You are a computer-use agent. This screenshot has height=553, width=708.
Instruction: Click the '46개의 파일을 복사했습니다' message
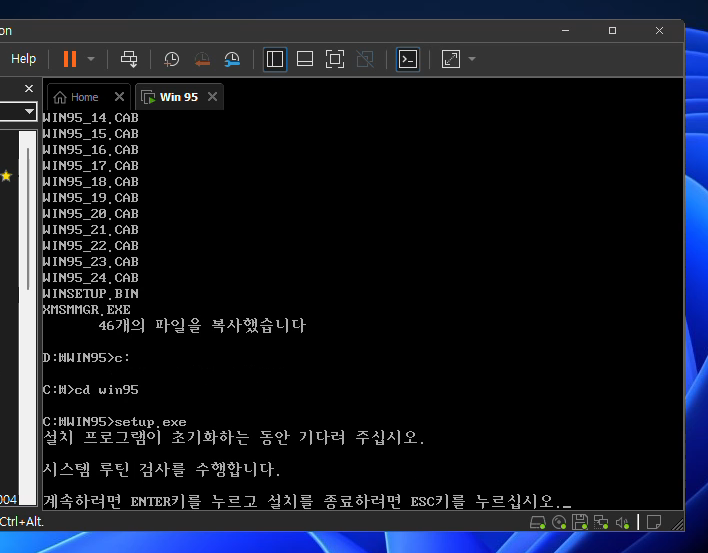[202, 325]
